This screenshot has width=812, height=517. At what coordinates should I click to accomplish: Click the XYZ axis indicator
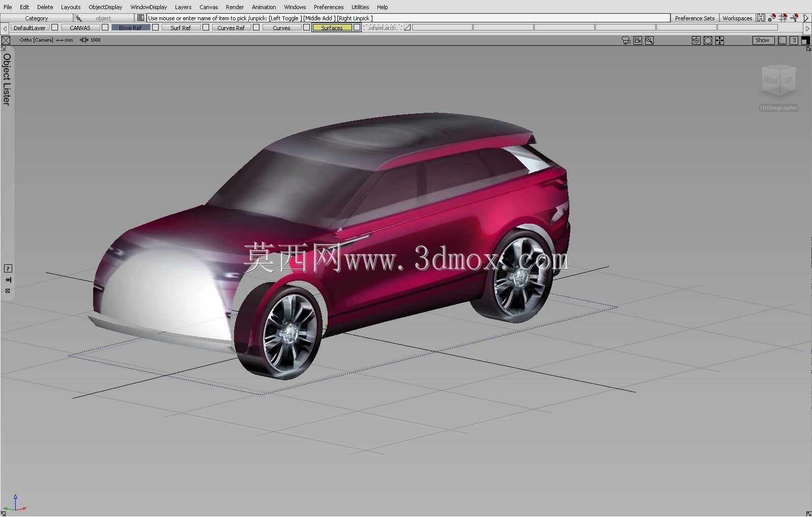[15, 503]
